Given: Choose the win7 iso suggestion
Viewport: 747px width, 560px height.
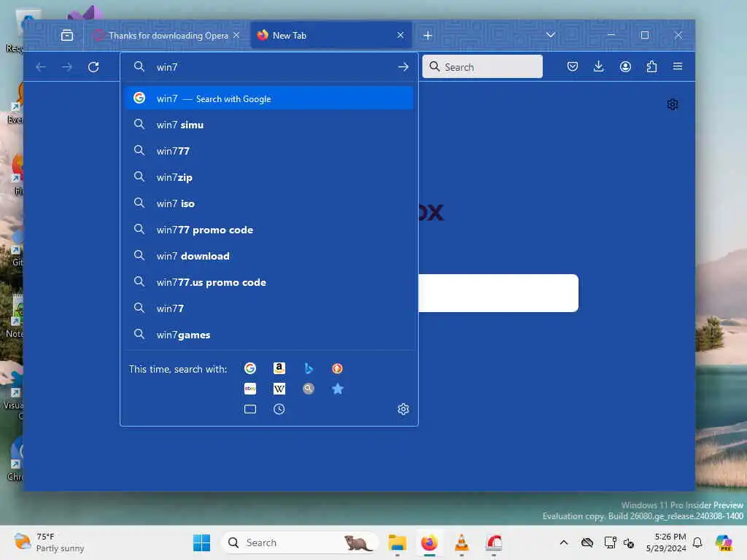Looking at the screenshot, I should pos(269,203).
